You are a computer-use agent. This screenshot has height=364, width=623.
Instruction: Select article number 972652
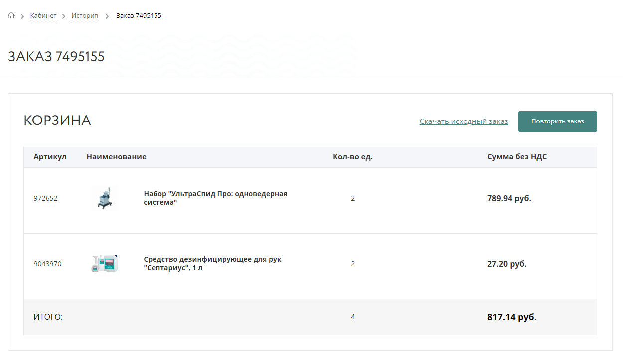point(45,198)
